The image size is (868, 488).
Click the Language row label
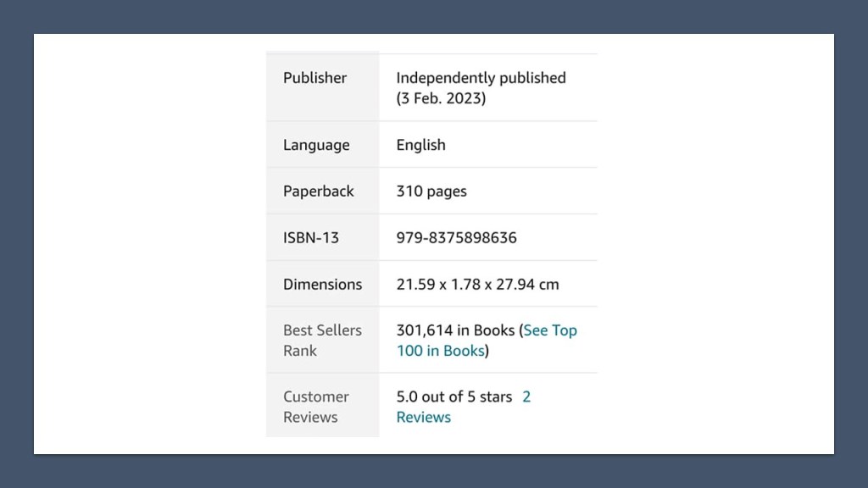pyautogui.click(x=316, y=145)
